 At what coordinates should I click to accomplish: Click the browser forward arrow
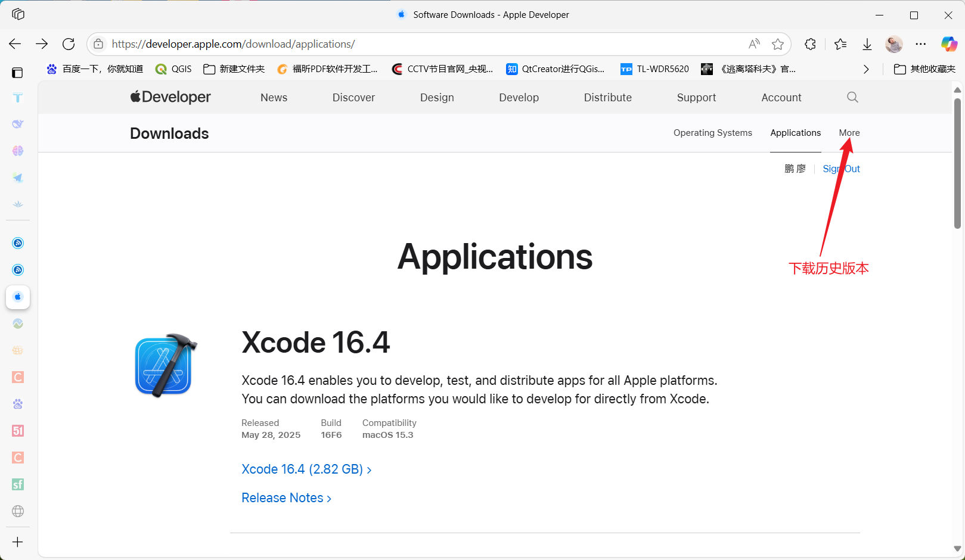click(42, 44)
